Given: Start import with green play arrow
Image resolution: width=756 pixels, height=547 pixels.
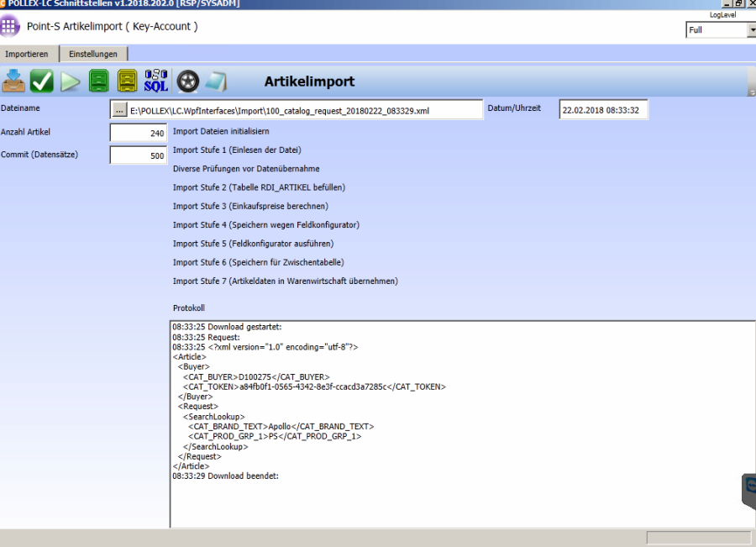Looking at the screenshot, I should pyautogui.click(x=71, y=82).
